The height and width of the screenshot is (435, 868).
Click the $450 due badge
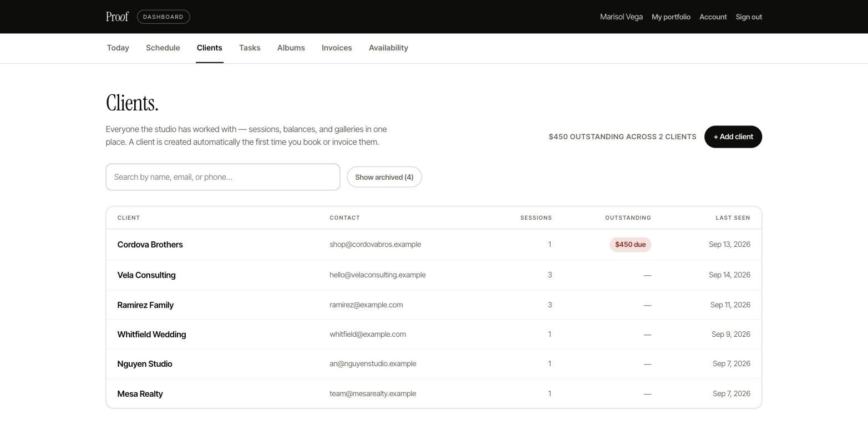(x=630, y=245)
